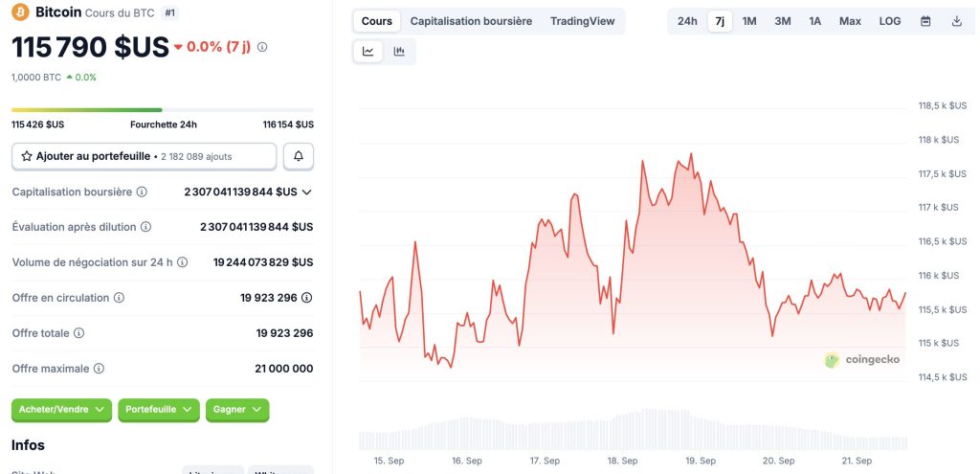The image size is (980, 474).
Task: Switch to Capitalisation boursière tab
Action: (471, 21)
